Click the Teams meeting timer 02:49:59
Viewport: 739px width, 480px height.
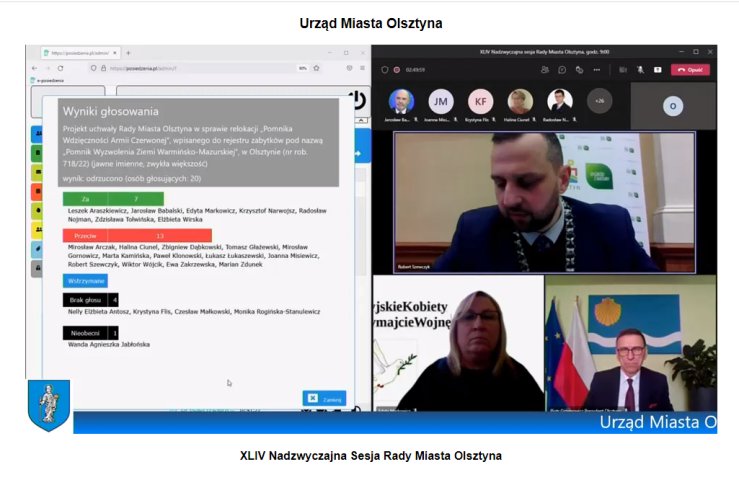(415, 70)
